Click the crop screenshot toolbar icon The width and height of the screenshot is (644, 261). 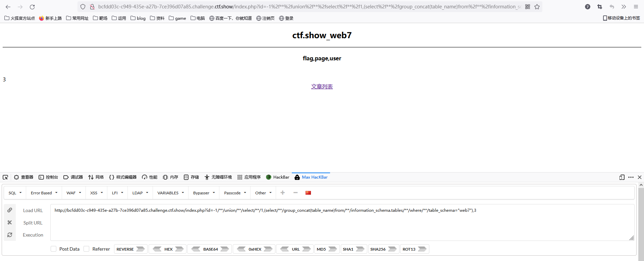[x=600, y=7]
